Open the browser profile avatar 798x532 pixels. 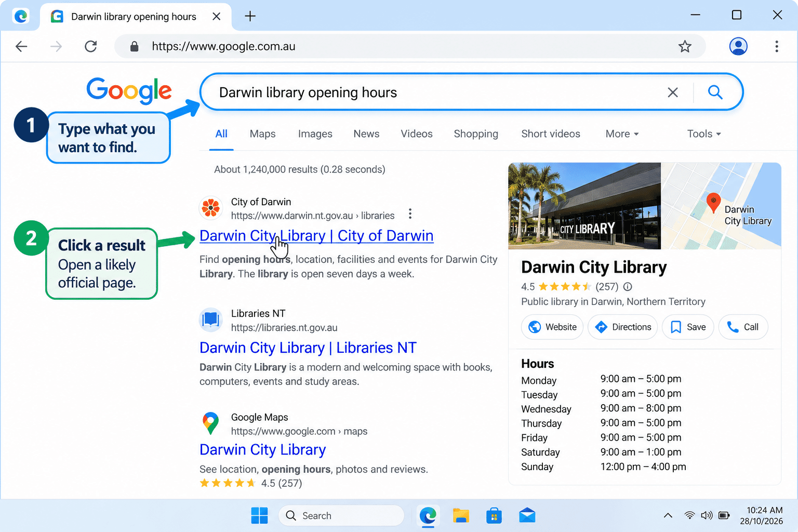click(x=738, y=46)
